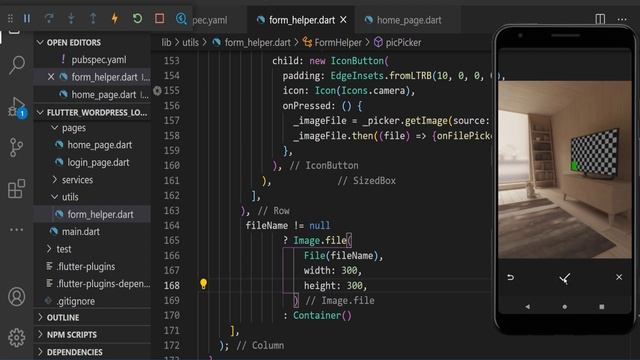Show additional activity bar views ellipsis
640x360 pixels.
point(17,229)
